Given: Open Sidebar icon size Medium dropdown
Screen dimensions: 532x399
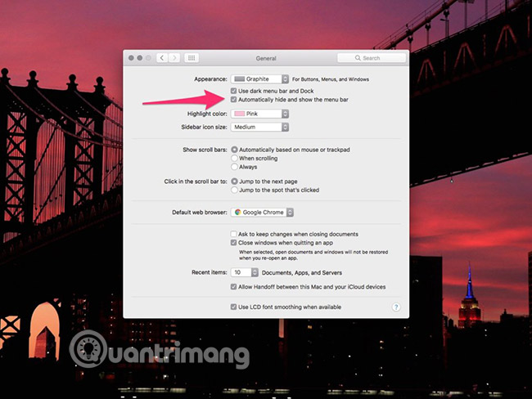Looking at the screenshot, I should click(260, 127).
